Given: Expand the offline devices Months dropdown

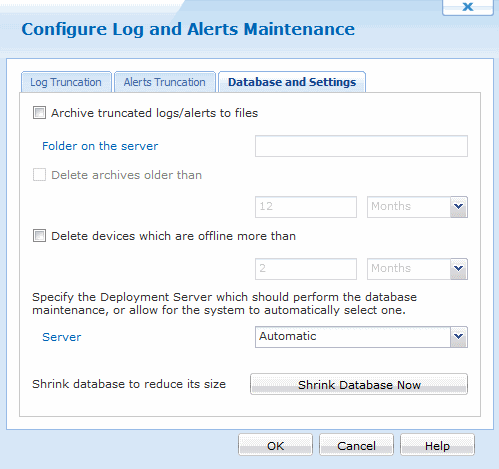Looking at the screenshot, I should coord(459,269).
